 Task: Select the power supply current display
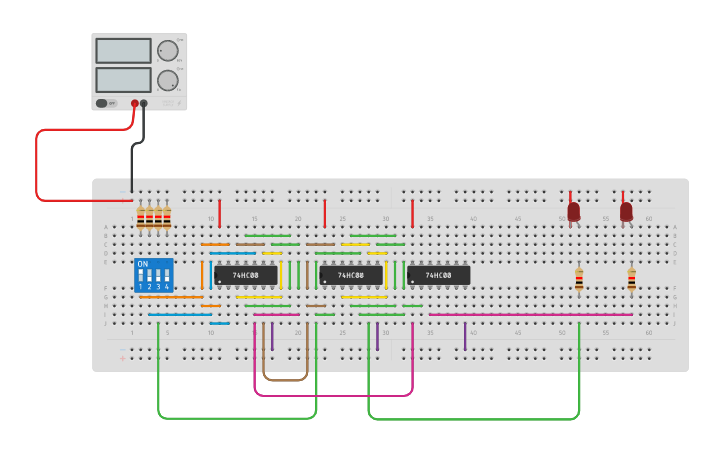point(123,80)
